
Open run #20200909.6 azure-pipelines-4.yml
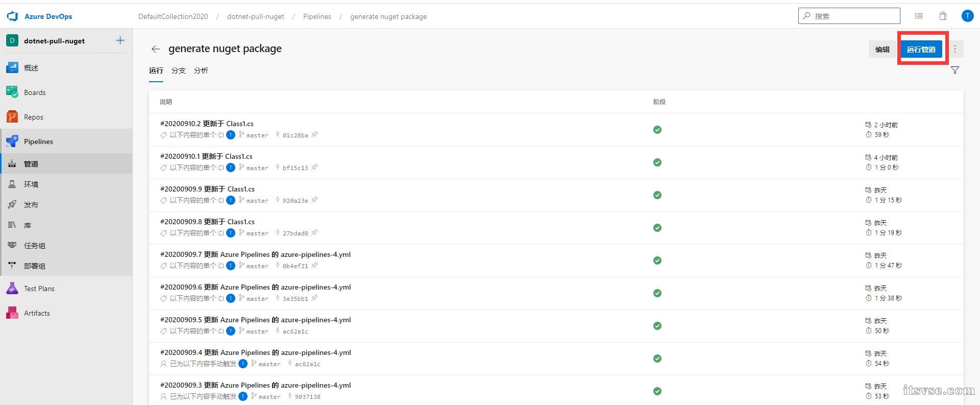coord(255,287)
